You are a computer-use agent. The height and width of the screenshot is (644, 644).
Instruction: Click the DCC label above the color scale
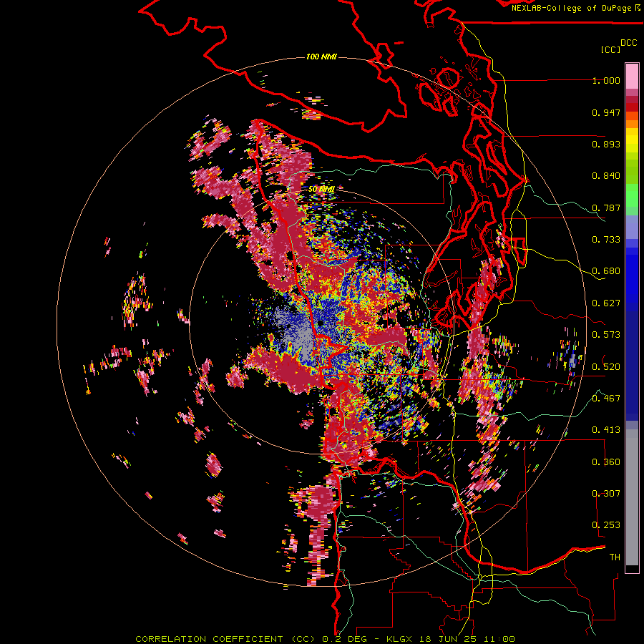[x=628, y=43]
